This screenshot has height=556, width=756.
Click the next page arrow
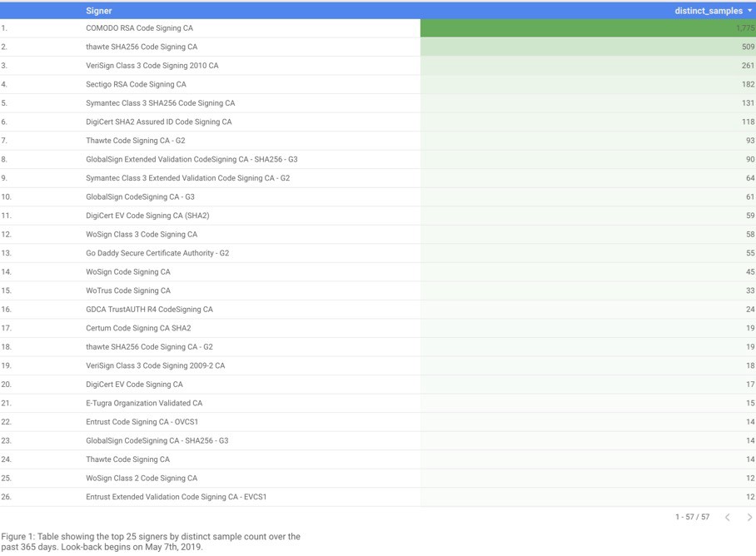pyautogui.click(x=749, y=518)
